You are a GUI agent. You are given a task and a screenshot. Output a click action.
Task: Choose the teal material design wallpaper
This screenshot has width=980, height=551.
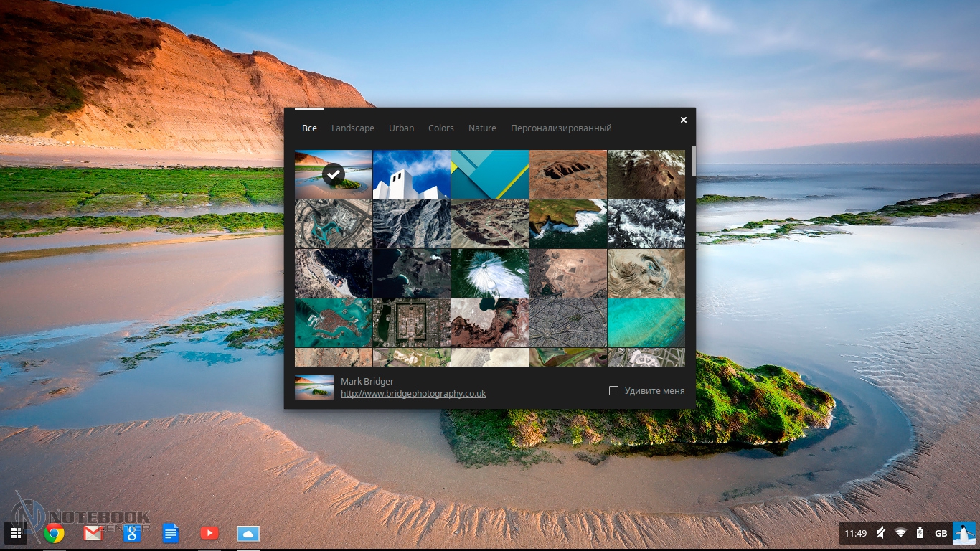point(490,174)
